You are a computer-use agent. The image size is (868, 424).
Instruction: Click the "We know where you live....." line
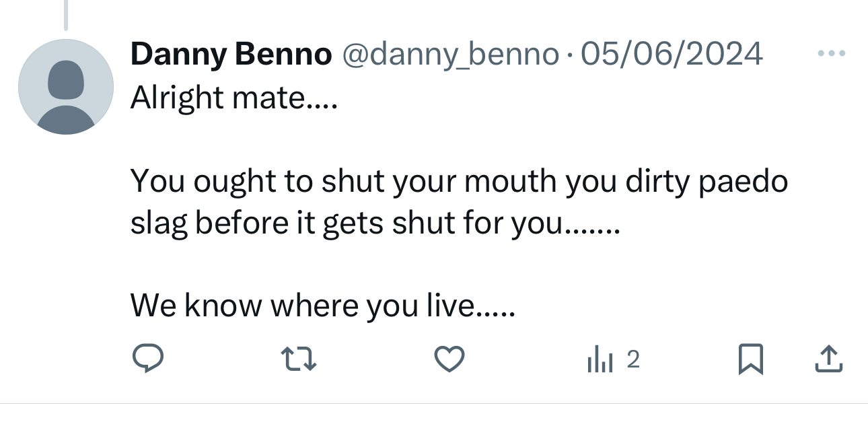[322, 306]
